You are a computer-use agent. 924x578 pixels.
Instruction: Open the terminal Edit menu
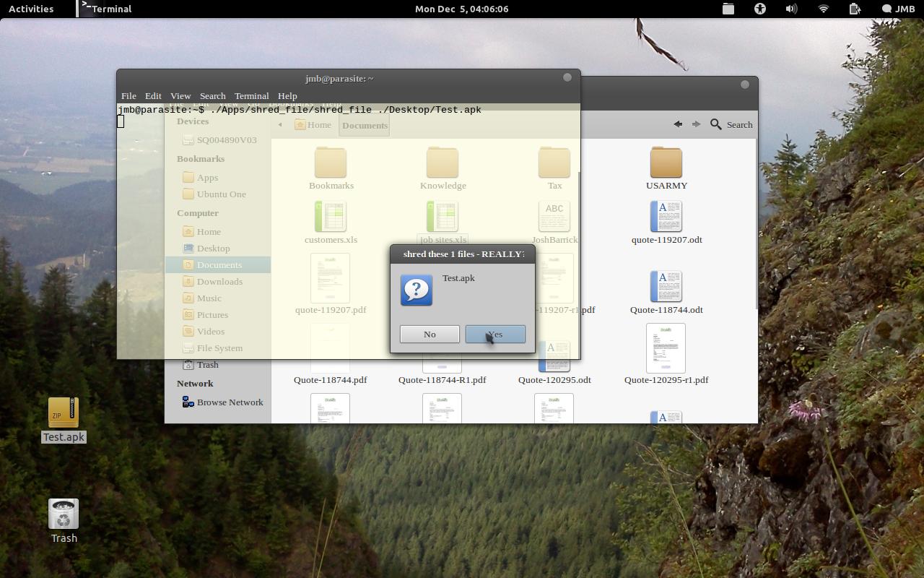[x=153, y=95]
